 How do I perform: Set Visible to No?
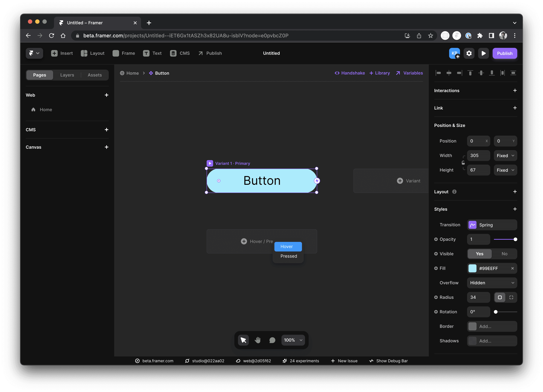pyautogui.click(x=504, y=254)
